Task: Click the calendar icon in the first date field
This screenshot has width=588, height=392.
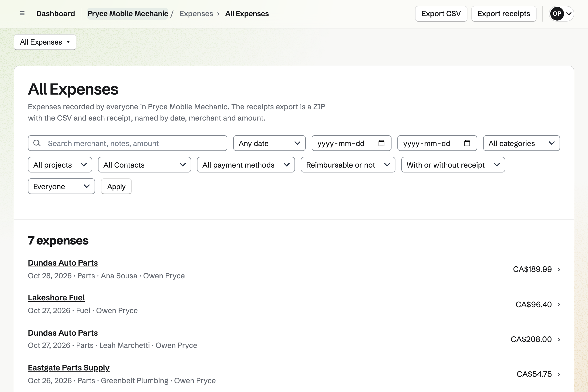Action: coord(381,143)
